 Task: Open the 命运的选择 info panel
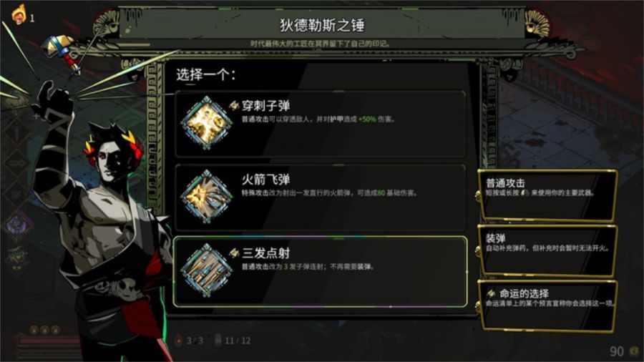547,306
